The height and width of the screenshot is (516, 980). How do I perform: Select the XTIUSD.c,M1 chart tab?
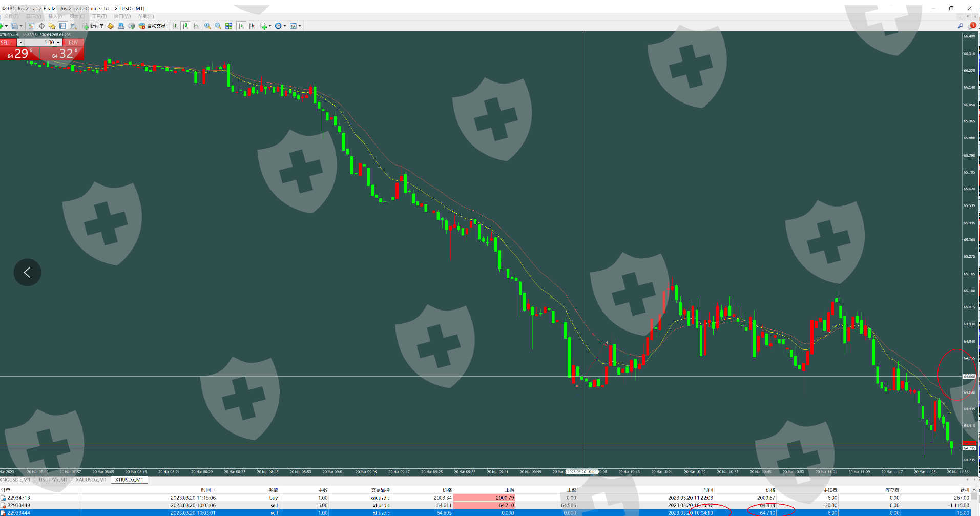(x=129, y=480)
